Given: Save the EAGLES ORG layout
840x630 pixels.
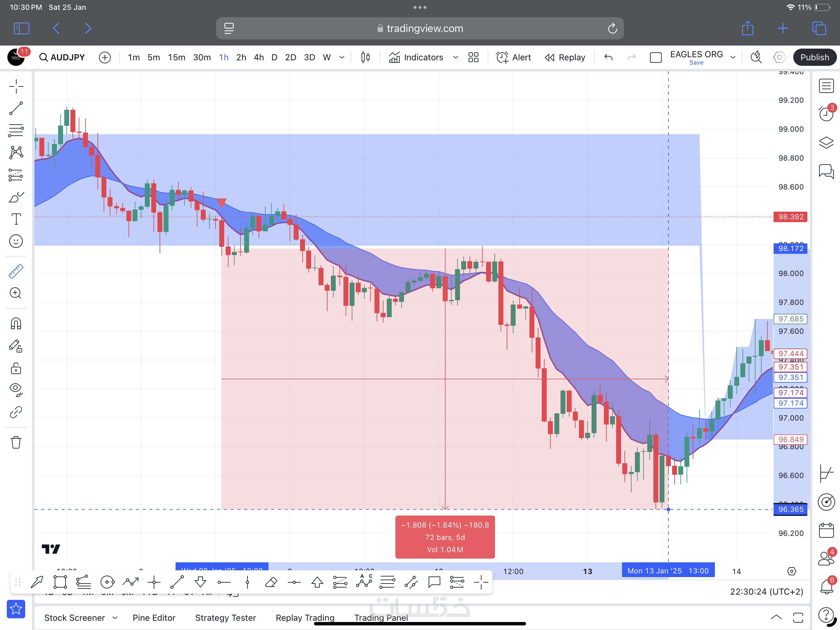Looking at the screenshot, I should point(696,63).
